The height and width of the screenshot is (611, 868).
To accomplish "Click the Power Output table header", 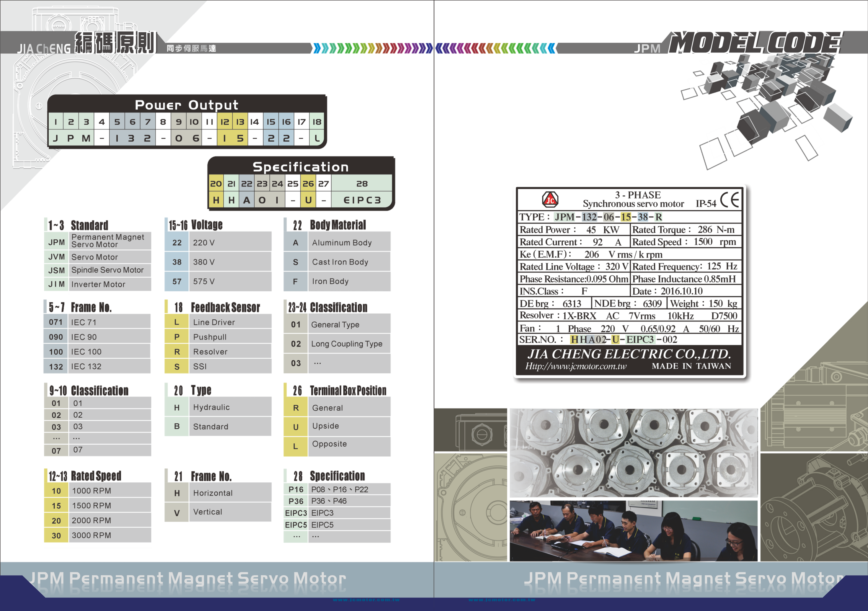I will [x=186, y=105].
